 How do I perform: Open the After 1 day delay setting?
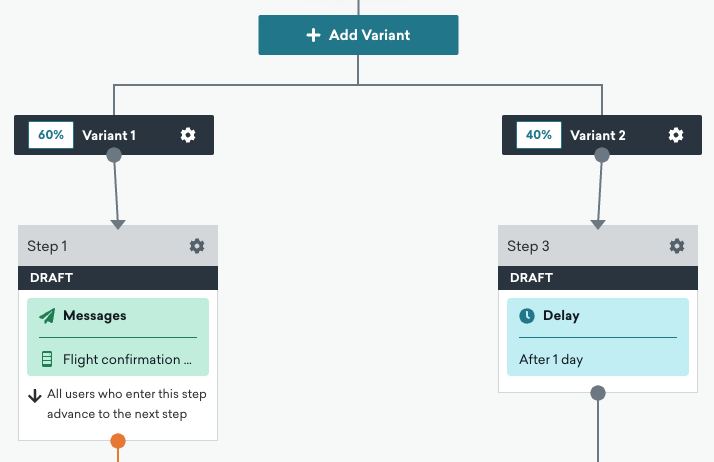pyautogui.click(x=551, y=360)
